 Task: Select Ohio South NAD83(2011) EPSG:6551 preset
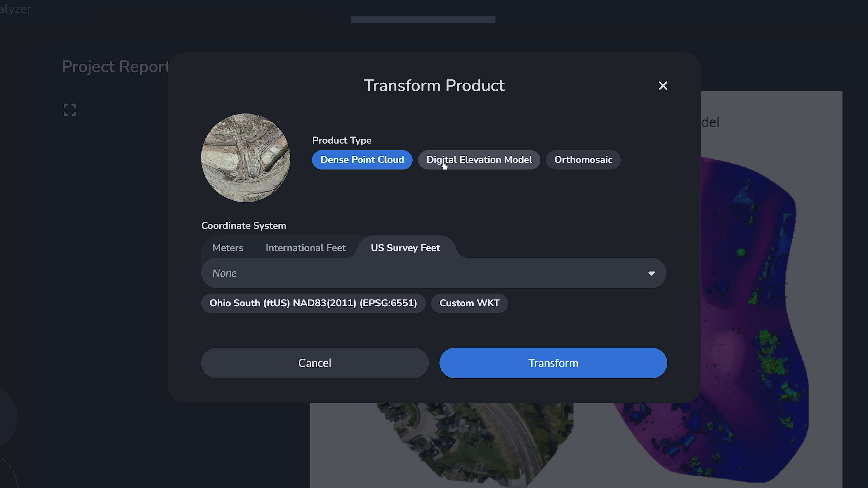tap(313, 303)
